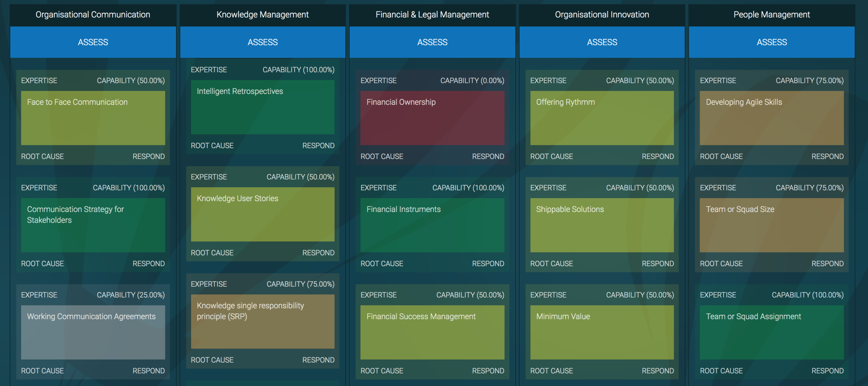Open Communication Strategy for Stakeholders card

(x=93, y=225)
